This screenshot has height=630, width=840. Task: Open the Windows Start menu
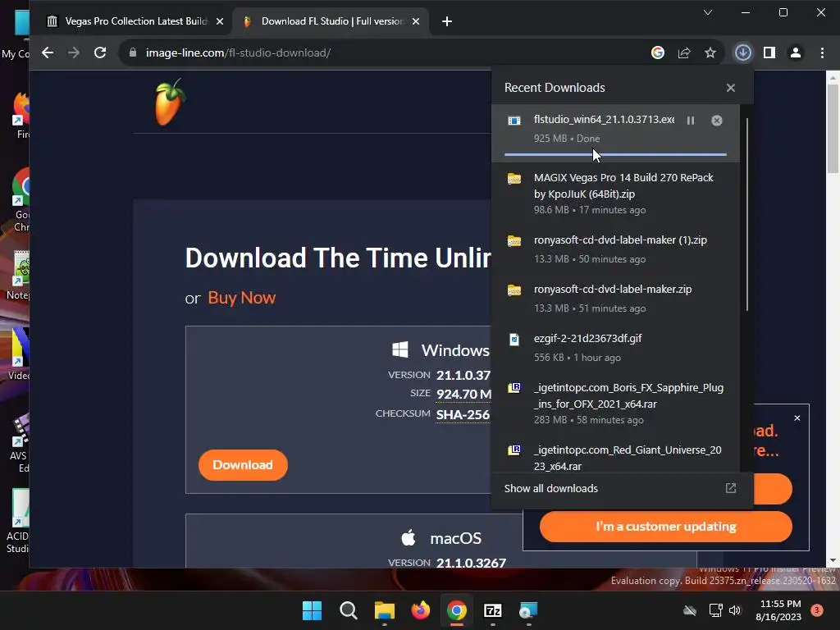click(x=312, y=610)
